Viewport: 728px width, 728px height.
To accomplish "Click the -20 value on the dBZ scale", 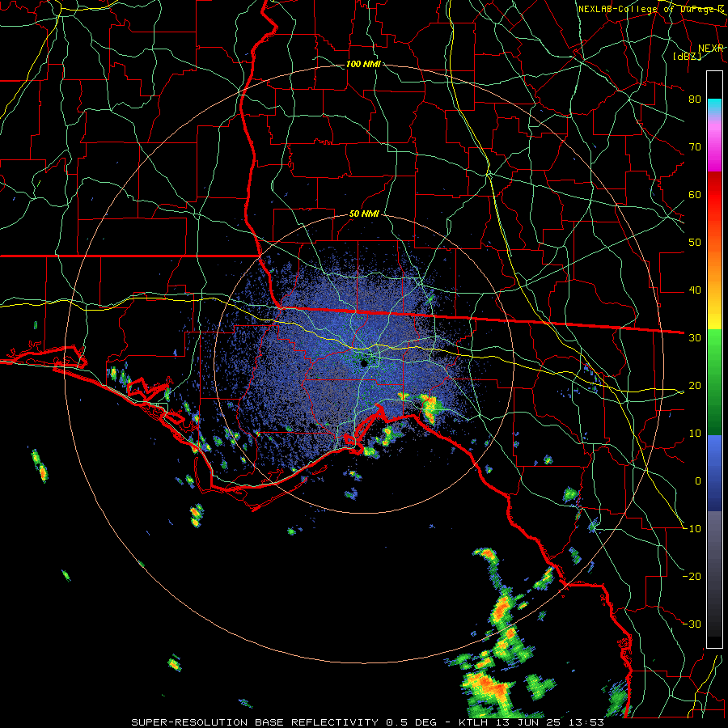I will 692,576.
